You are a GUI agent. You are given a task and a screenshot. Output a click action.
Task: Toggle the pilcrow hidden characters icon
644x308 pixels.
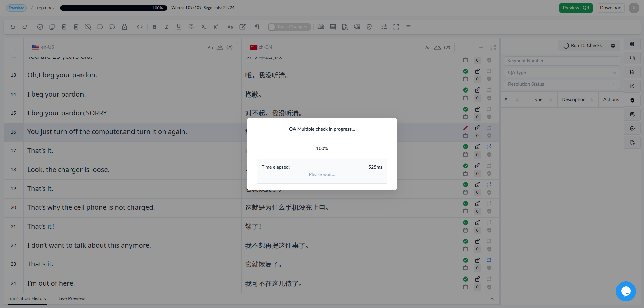click(x=257, y=27)
